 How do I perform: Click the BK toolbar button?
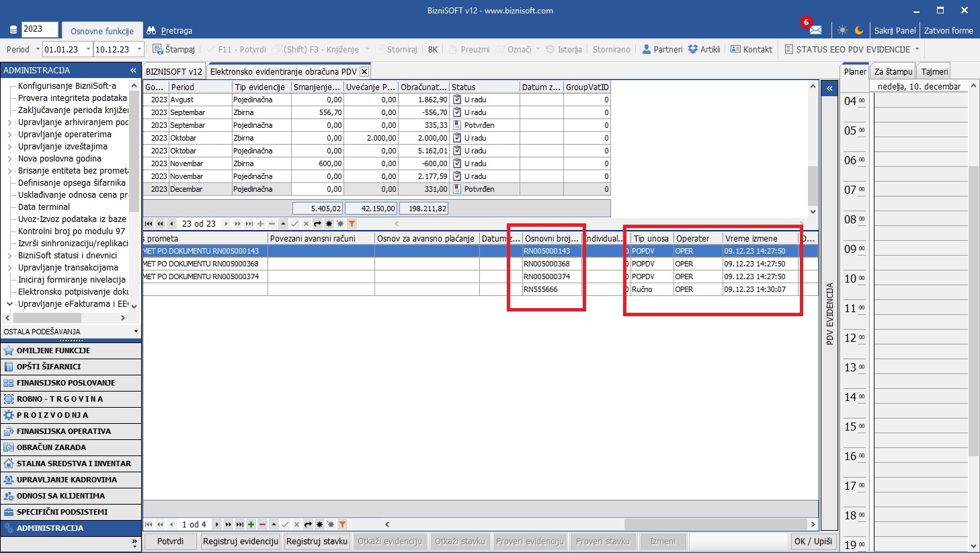pos(433,49)
